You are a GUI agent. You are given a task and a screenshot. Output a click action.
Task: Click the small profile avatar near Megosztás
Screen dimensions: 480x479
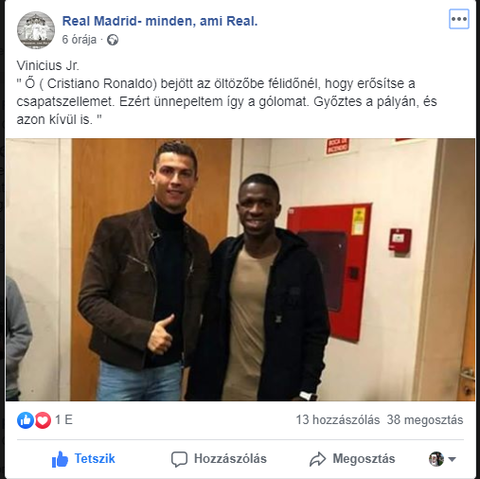(x=436, y=459)
